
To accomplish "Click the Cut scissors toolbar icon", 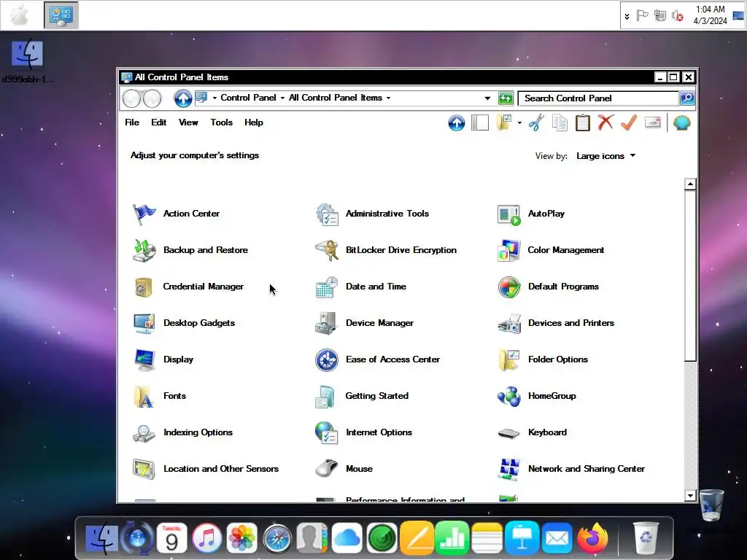I will point(536,122).
